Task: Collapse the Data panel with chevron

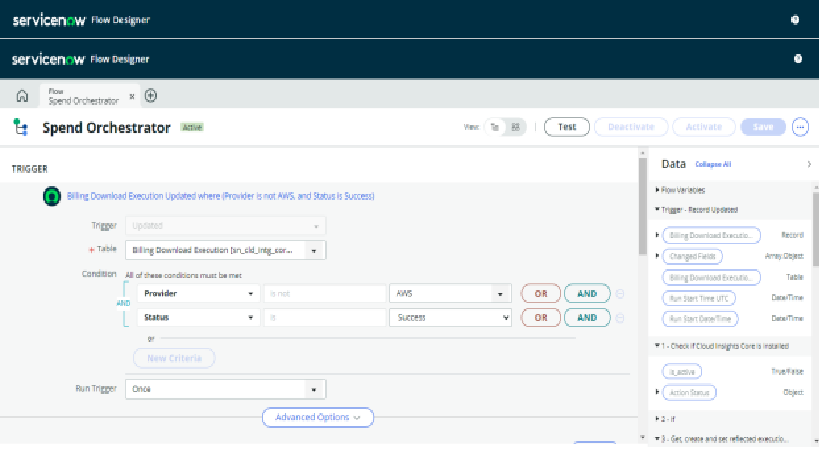Action: (x=809, y=164)
